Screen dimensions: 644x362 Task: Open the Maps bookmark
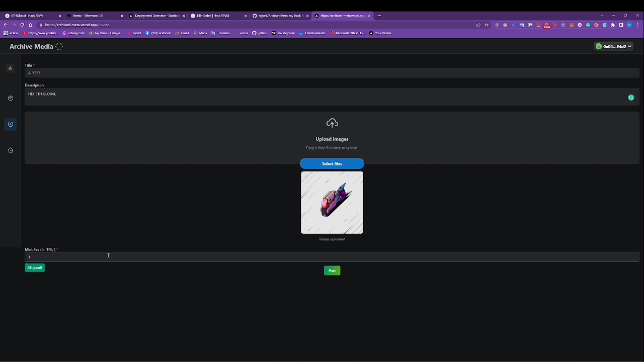[x=201, y=33]
